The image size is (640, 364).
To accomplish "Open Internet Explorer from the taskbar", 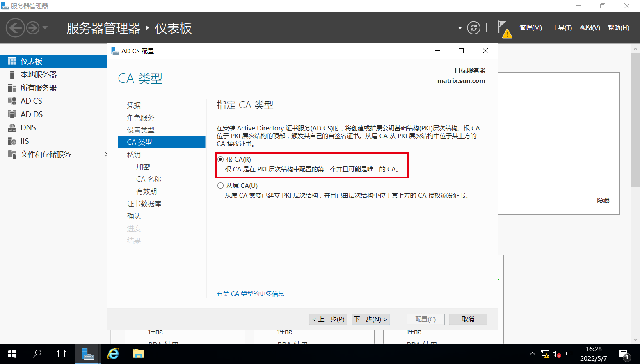I will 113,353.
